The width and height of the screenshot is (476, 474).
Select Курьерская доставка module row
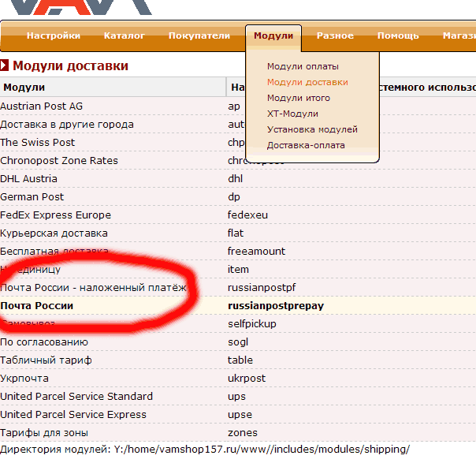point(54,233)
